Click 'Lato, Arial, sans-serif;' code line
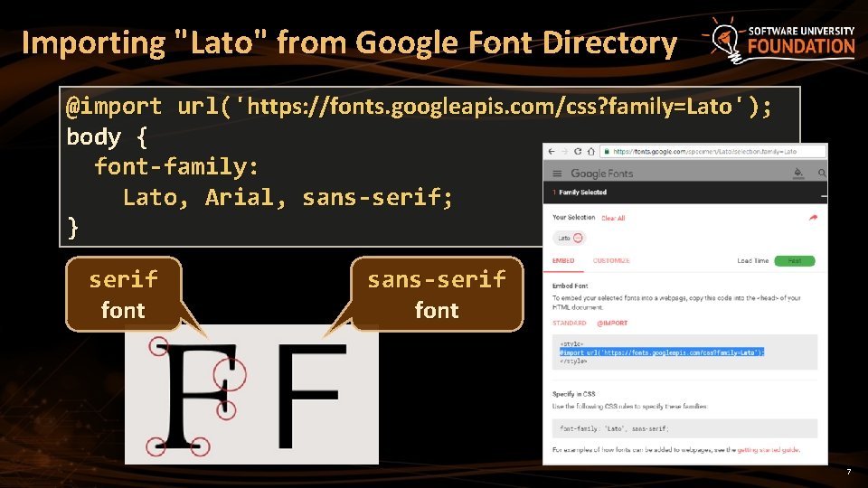868x488 pixels. (x=288, y=198)
